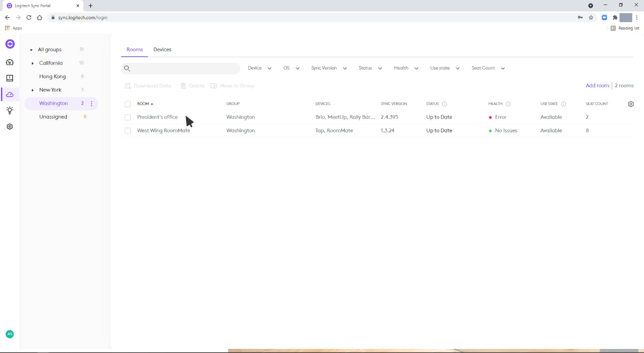Click the Move to Group button

[233, 86]
